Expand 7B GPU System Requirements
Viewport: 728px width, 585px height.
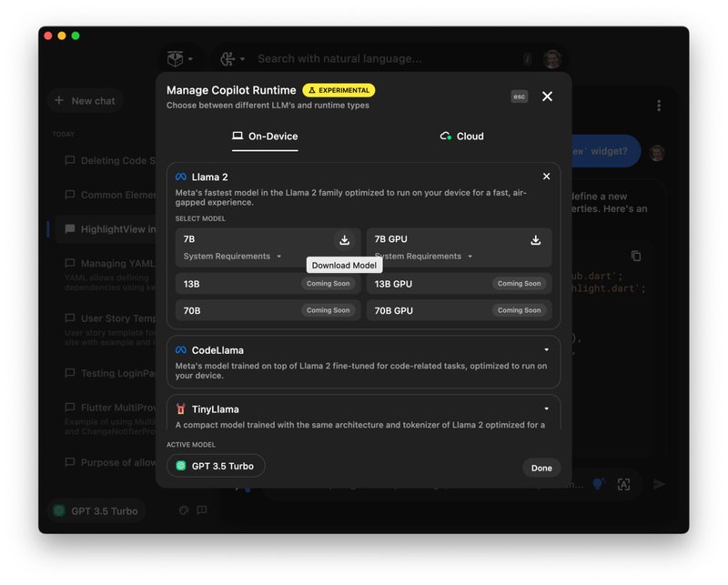[x=424, y=257]
